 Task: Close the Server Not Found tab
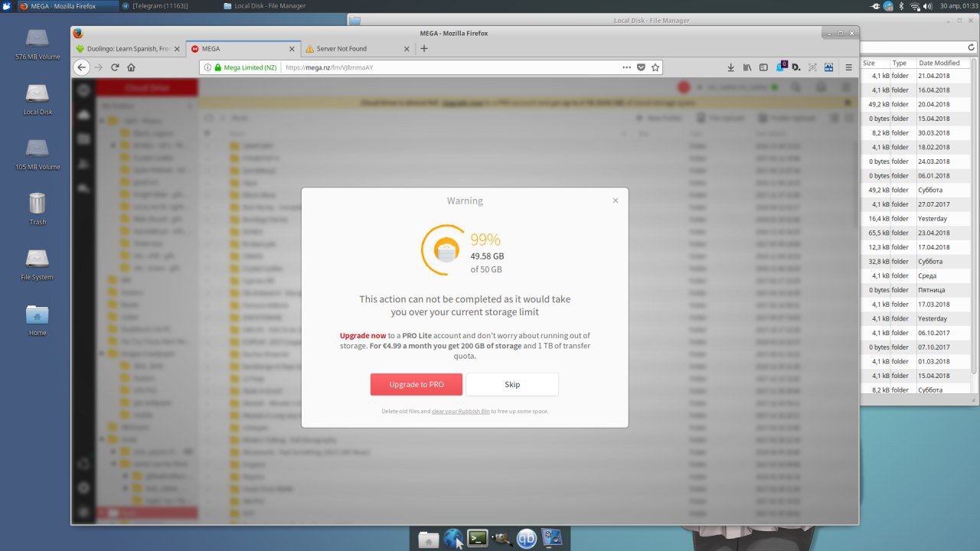[x=407, y=48]
